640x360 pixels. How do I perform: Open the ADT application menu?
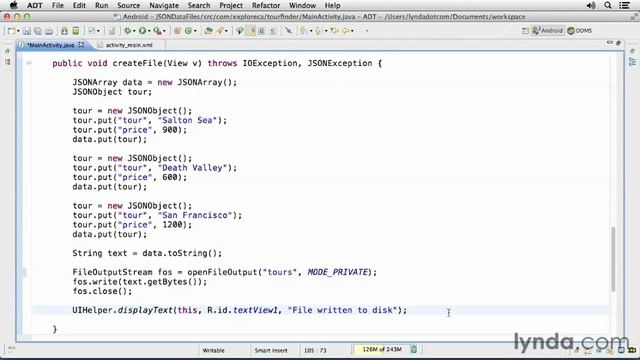pos(35,5)
